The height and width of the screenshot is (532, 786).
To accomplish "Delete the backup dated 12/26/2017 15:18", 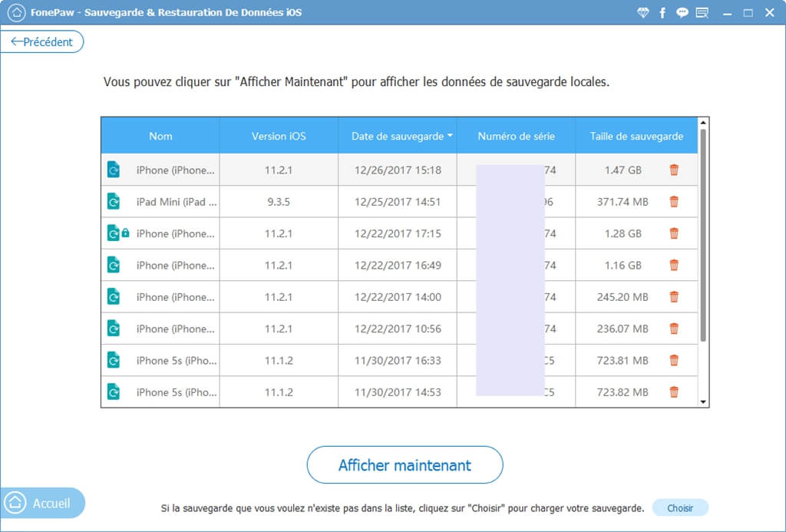I will click(x=674, y=170).
